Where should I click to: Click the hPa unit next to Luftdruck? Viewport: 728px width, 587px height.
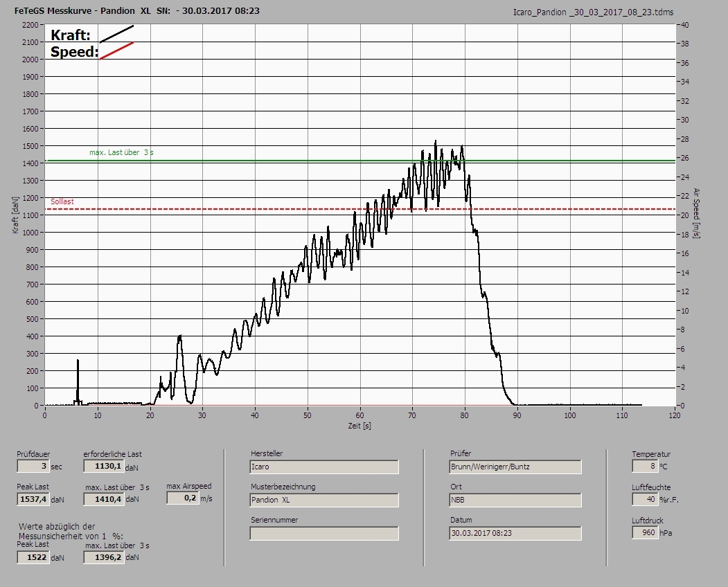666,533
